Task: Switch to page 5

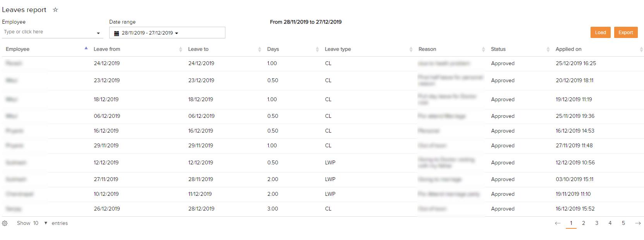Action: (x=623, y=223)
